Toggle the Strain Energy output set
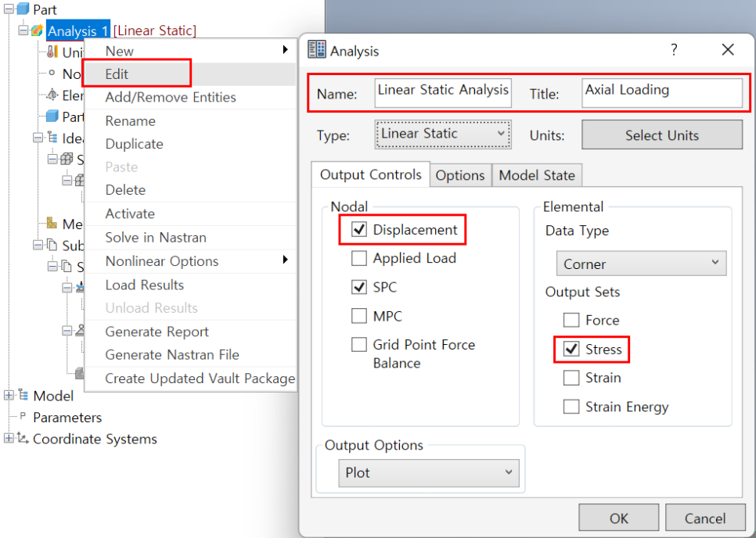 (x=571, y=407)
